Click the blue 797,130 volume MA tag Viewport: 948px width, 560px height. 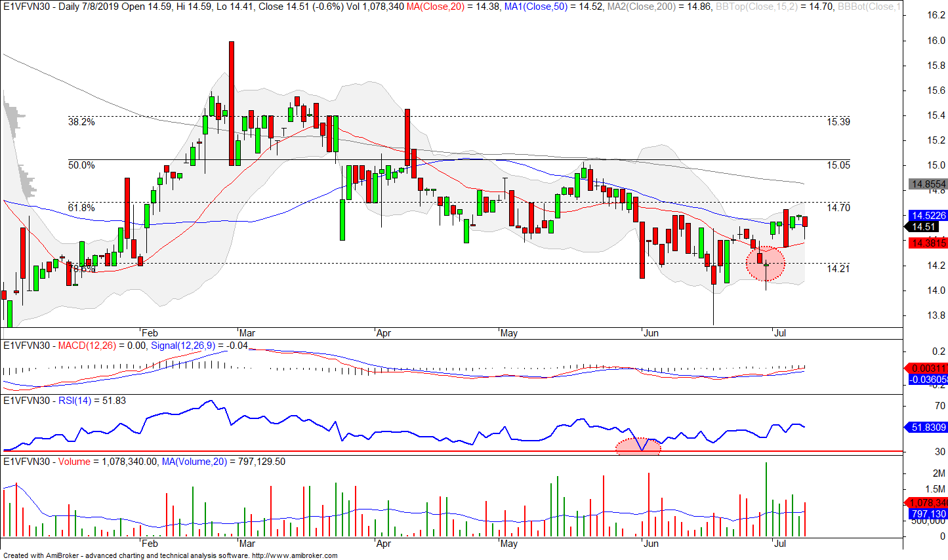tap(928, 514)
